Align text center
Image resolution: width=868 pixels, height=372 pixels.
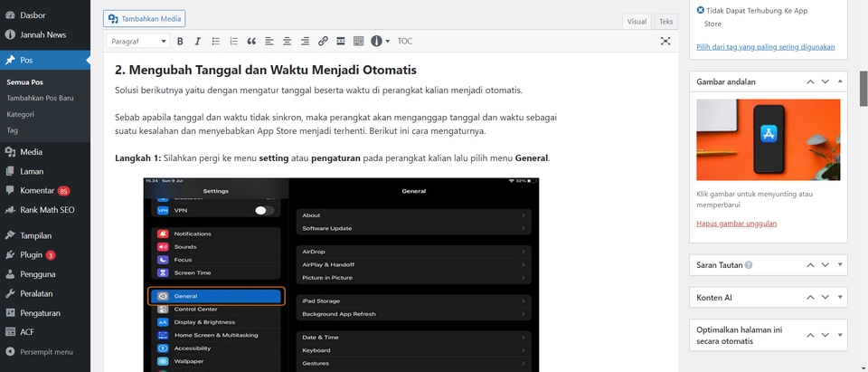[x=287, y=41]
